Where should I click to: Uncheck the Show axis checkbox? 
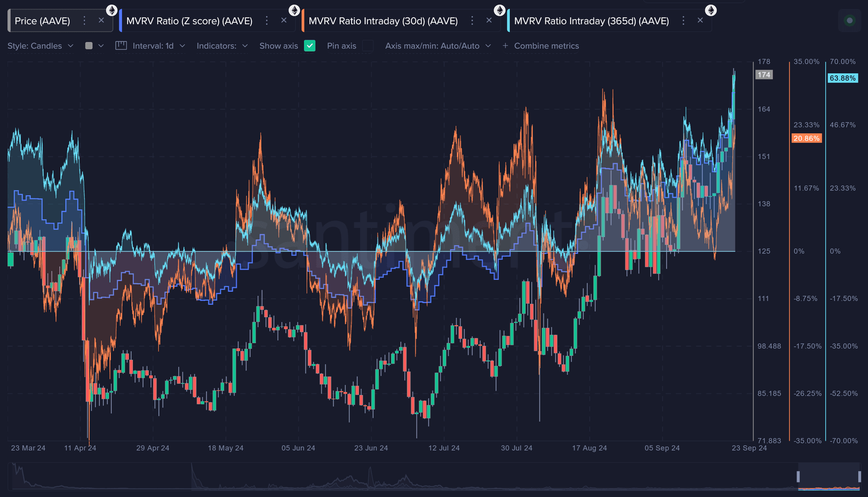310,46
